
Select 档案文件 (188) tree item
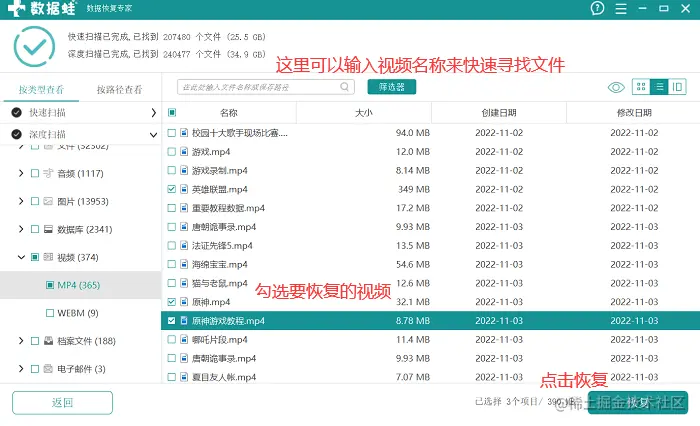coord(87,341)
